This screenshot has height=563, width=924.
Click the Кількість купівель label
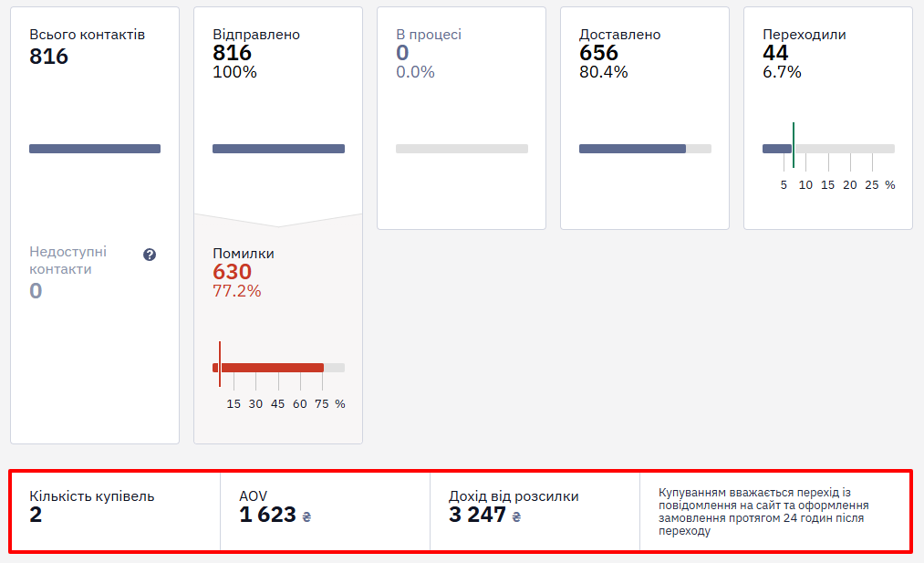coord(92,496)
